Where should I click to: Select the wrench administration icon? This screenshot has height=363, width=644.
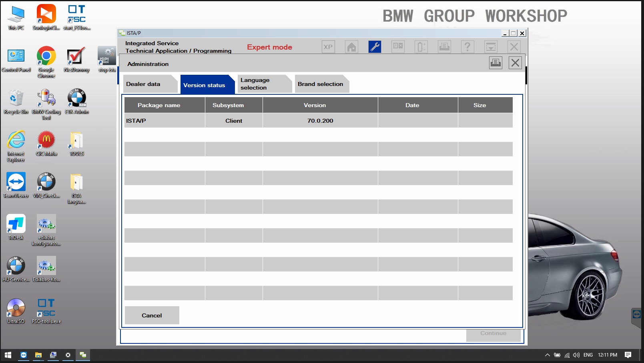[x=375, y=47]
